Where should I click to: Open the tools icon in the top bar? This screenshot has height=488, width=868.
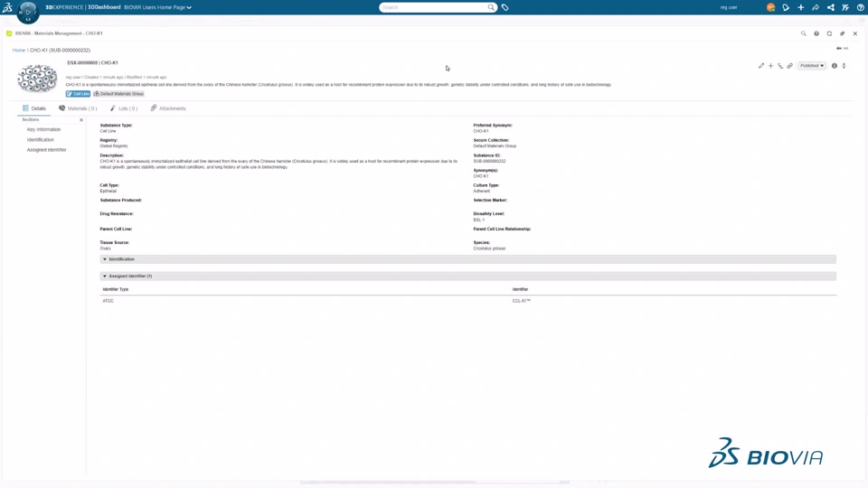tap(845, 7)
